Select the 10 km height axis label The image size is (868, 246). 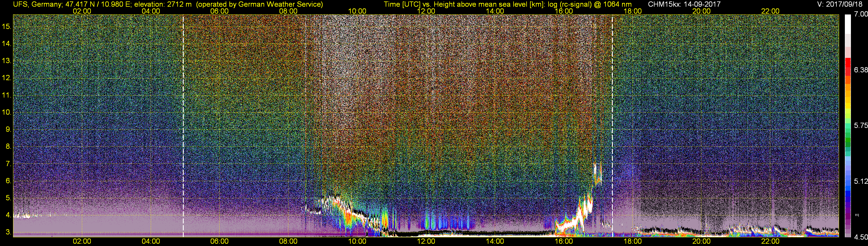tap(7, 112)
